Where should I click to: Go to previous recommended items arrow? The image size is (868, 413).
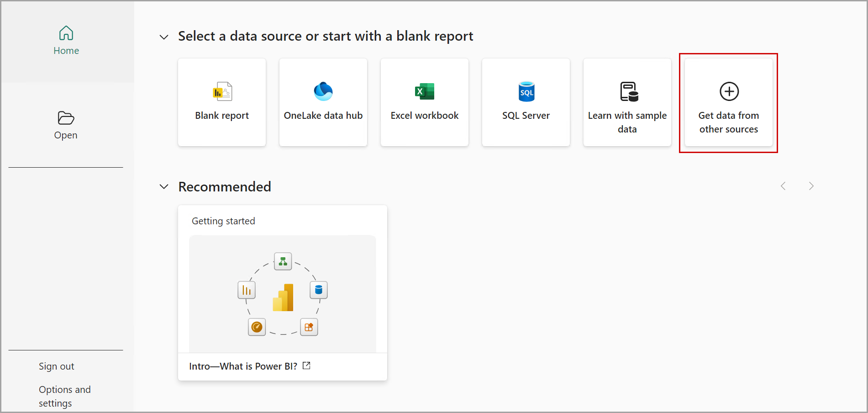pyautogui.click(x=783, y=186)
